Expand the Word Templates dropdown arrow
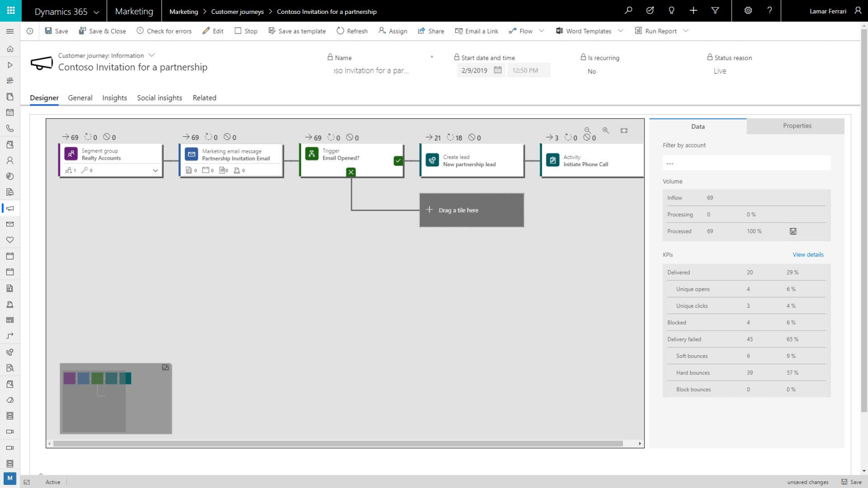This screenshot has height=488, width=868. (620, 31)
